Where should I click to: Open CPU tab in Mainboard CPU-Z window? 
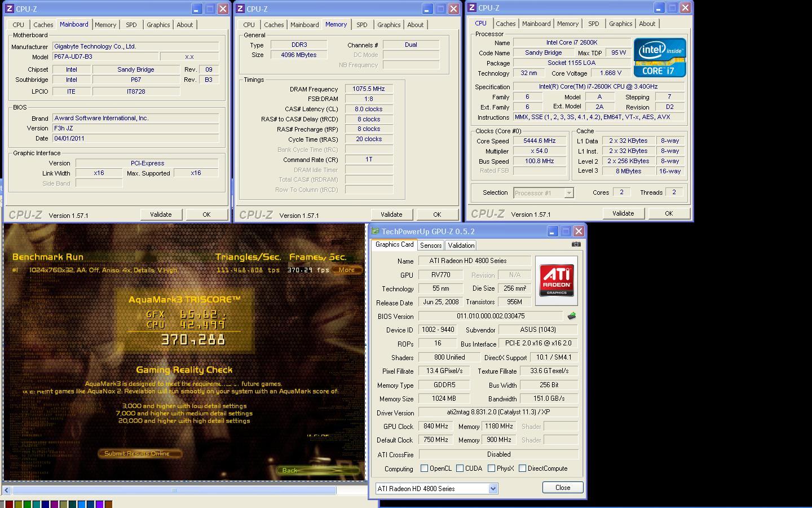pos(19,25)
